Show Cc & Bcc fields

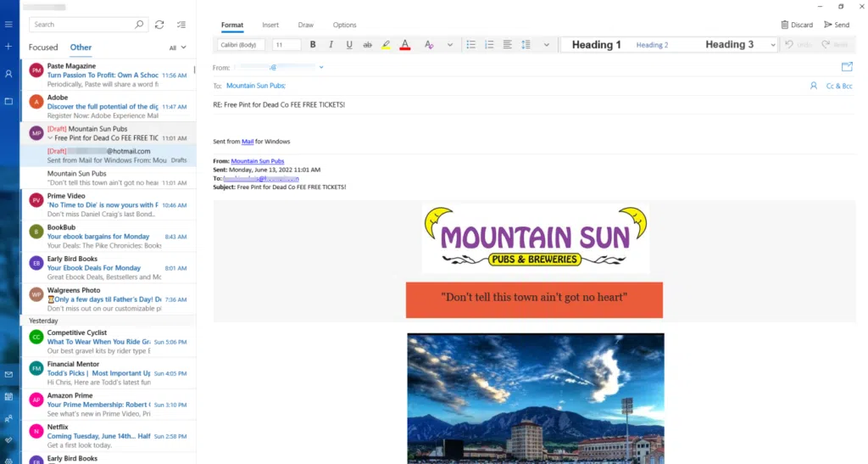click(x=839, y=86)
